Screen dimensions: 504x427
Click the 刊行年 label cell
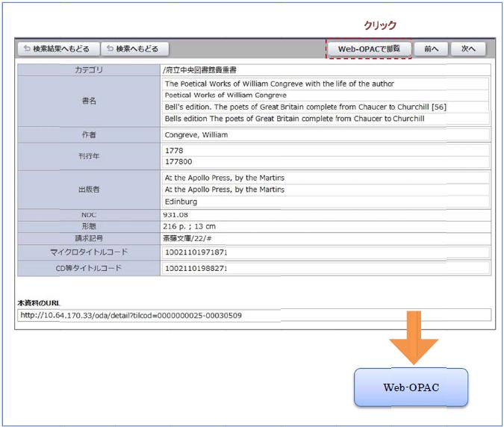pos(89,157)
